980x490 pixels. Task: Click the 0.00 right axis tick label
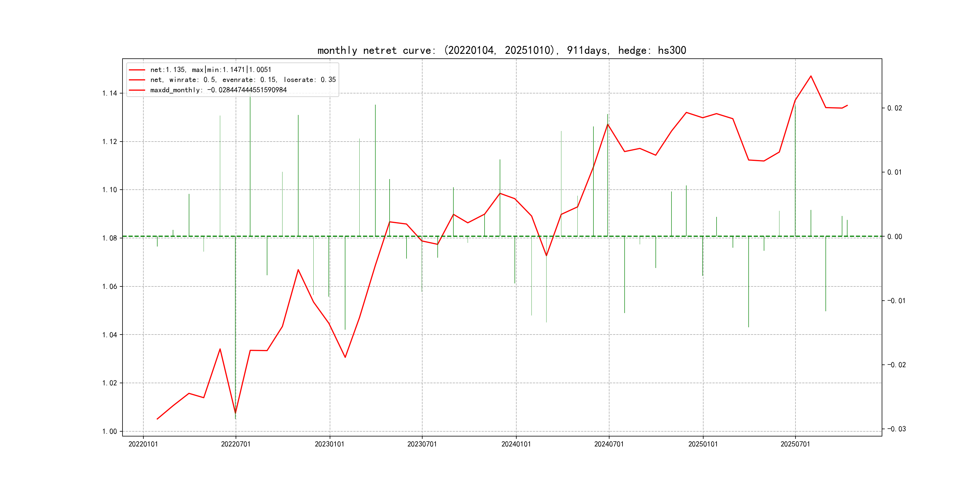(894, 237)
